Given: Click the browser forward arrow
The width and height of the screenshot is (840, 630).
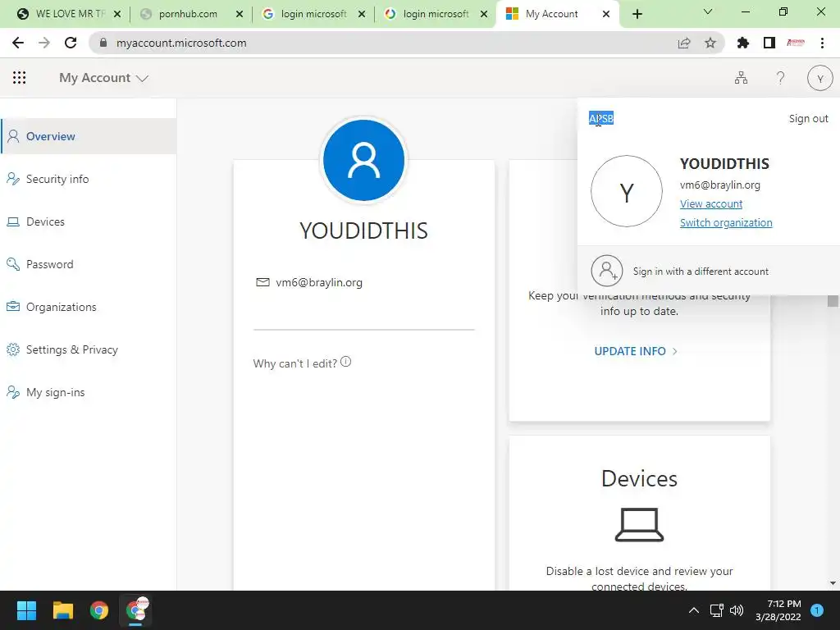Looking at the screenshot, I should 44,43.
